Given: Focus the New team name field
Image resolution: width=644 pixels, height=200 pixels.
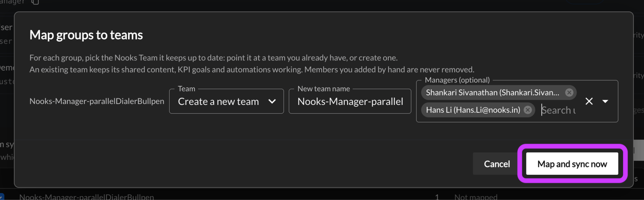Looking at the screenshot, I should pyautogui.click(x=350, y=101).
